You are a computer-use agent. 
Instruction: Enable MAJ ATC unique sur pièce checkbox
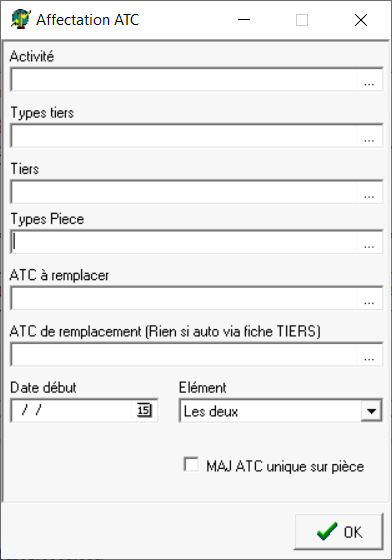click(191, 465)
